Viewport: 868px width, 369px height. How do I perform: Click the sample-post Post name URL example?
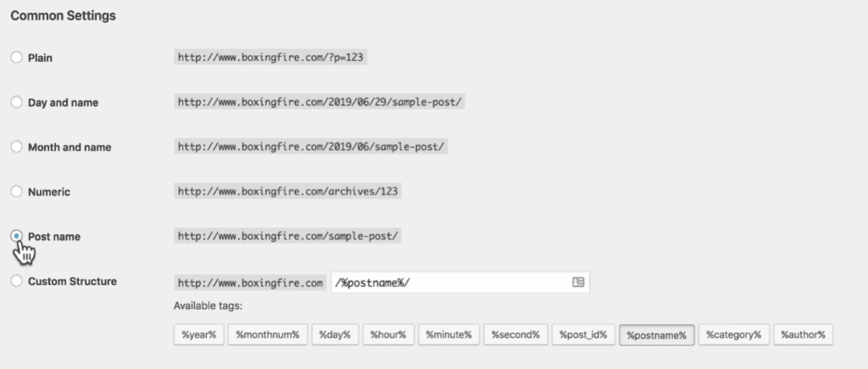coord(288,236)
